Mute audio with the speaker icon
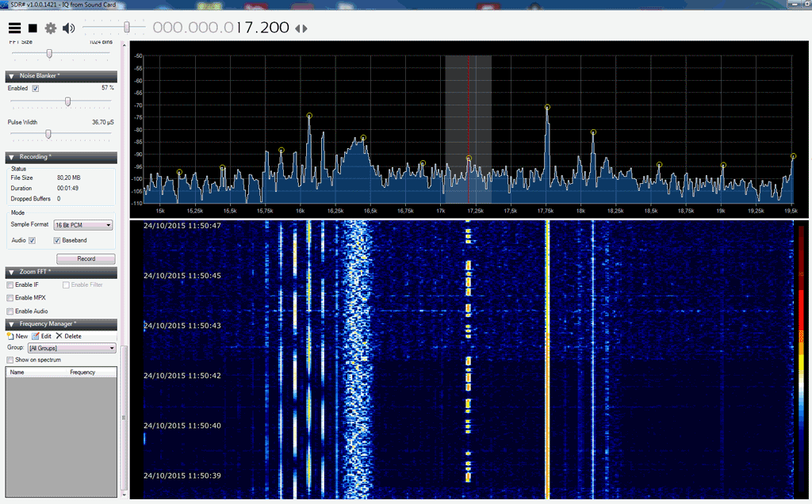This screenshot has width=812, height=504. pyautogui.click(x=68, y=28)
